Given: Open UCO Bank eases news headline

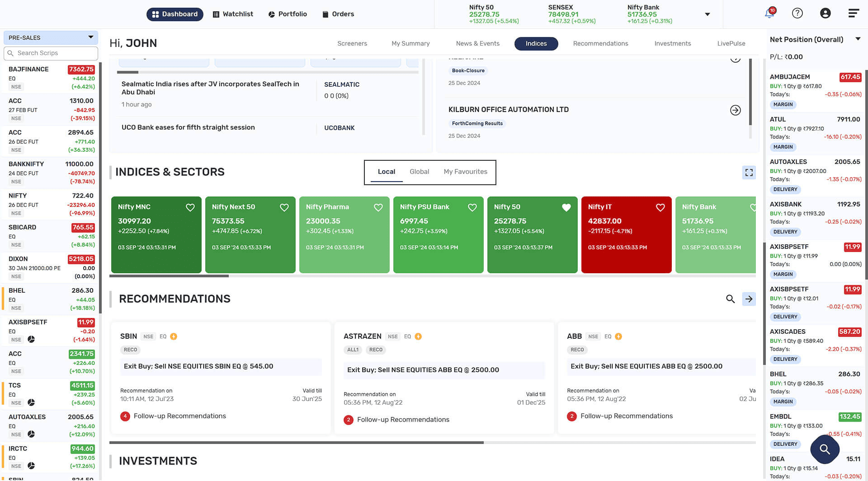Looking at the screenshot, I should pyautogui.click(x=188, y=127).
